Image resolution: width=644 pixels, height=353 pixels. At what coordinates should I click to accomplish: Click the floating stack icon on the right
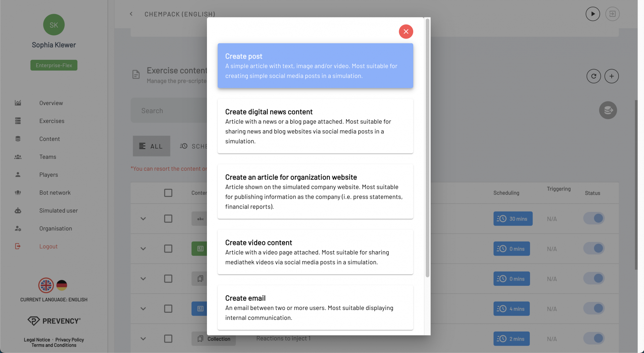click(608, 110)
